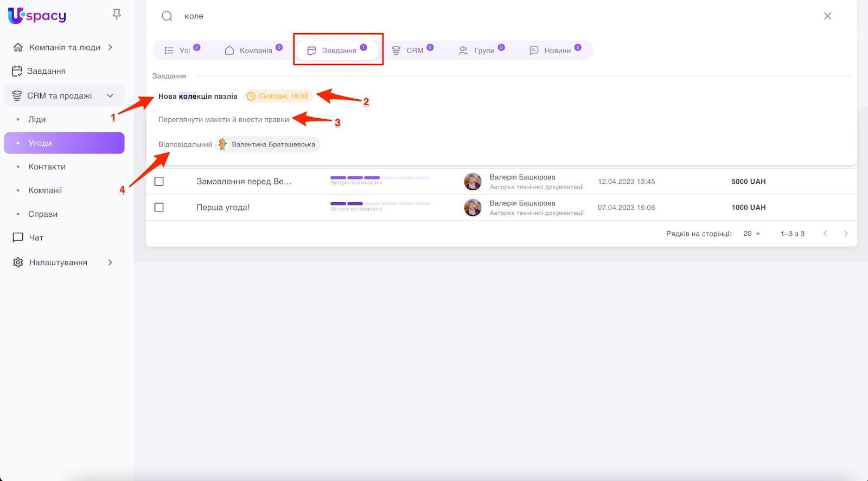Switch to Новини search tab
Viewport: 868px width, 481px height.
(x=556, y=50)
